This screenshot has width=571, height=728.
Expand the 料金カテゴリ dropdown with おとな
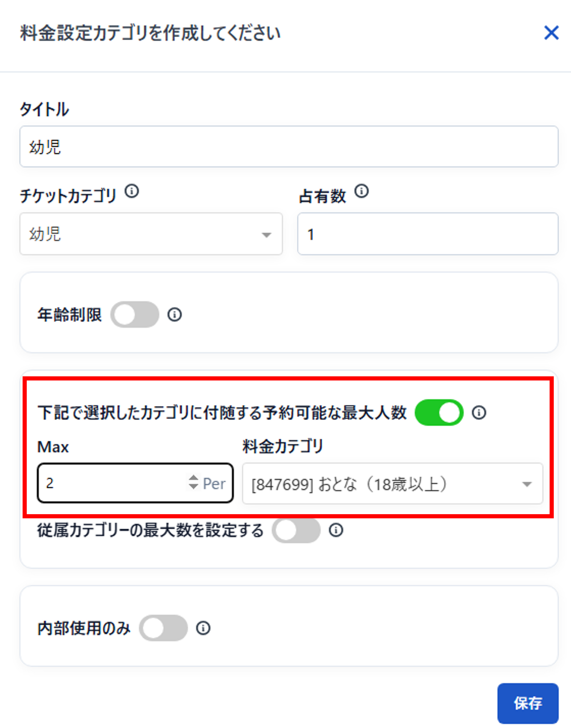[393, 484]
